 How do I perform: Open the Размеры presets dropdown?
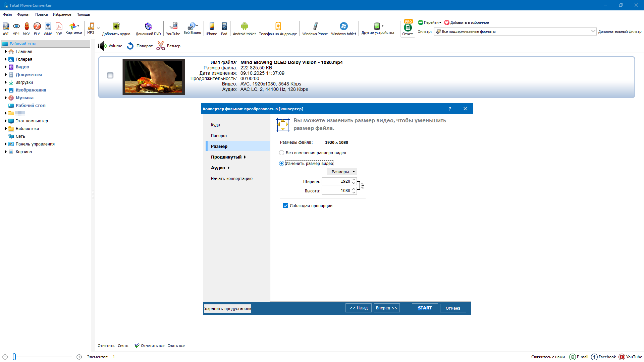(342, 172)
